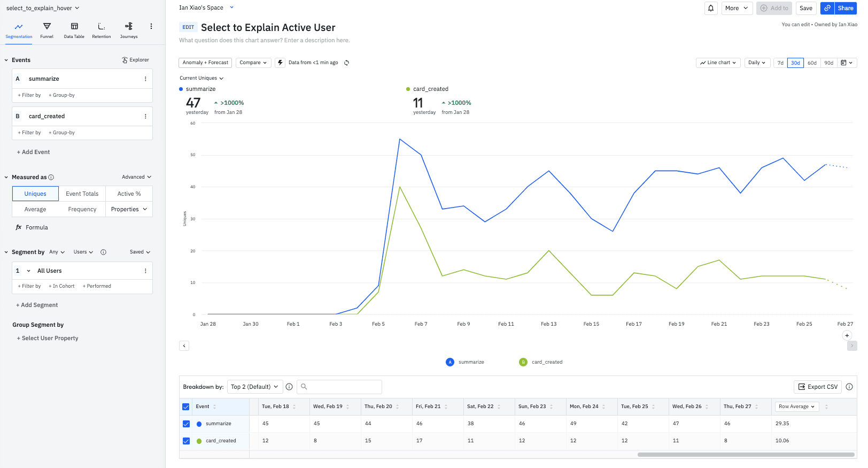Select the Frequency measure tab
This screenshot has height=468, width=868.
pyautogui.click(x=82, y=209)
